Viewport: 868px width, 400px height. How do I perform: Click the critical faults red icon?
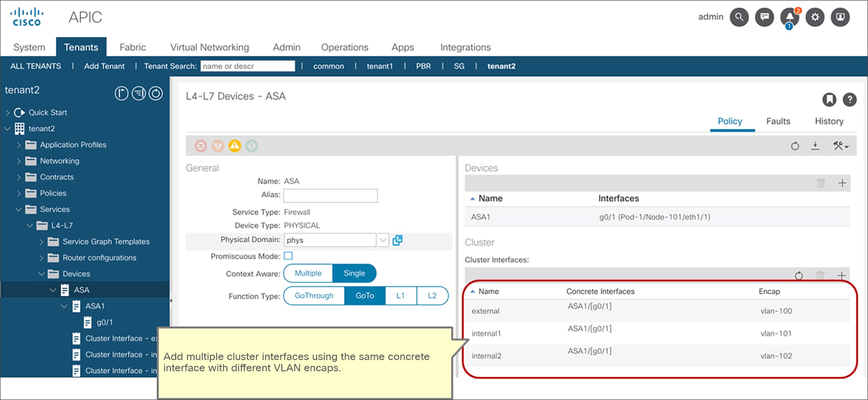coord(201,146)
